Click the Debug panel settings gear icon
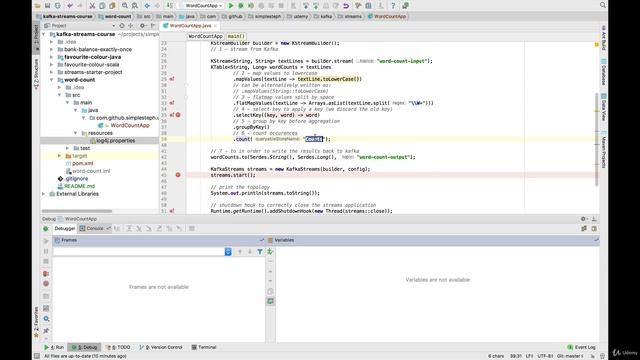 pyautogui.click(x=583, y=219)
